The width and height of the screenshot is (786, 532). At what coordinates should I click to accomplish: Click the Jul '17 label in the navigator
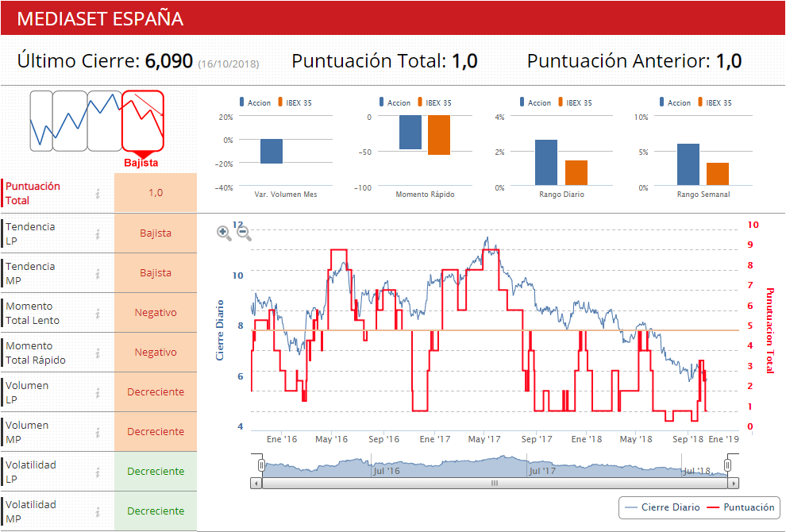[542, 471]
